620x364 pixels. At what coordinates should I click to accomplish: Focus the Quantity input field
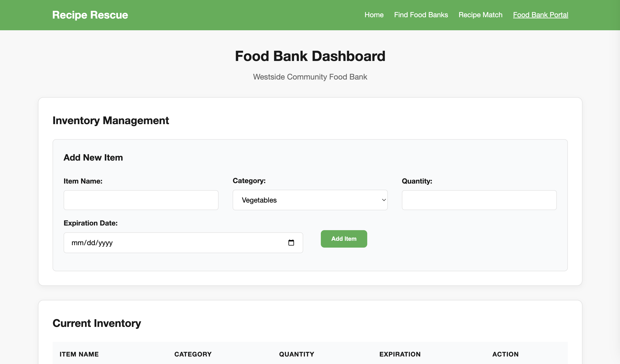pyautogui.click(x=479, y=200)
